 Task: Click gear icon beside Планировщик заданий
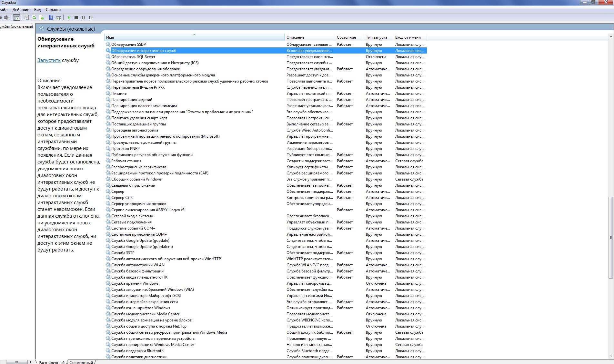(108, 99)
